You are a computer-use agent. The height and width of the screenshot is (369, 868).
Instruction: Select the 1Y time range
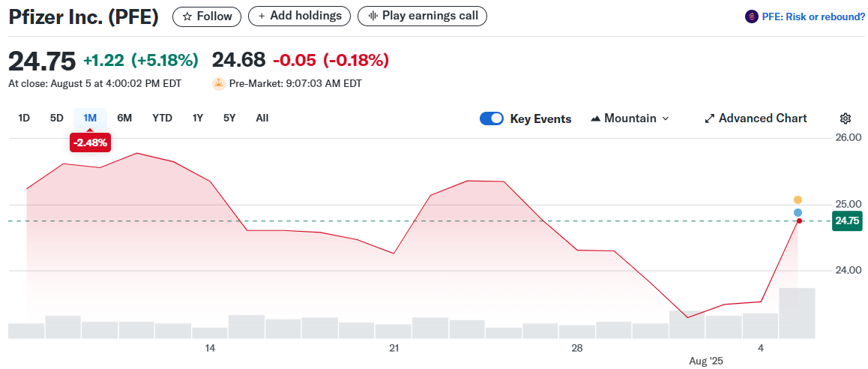[x=198, y=118]
